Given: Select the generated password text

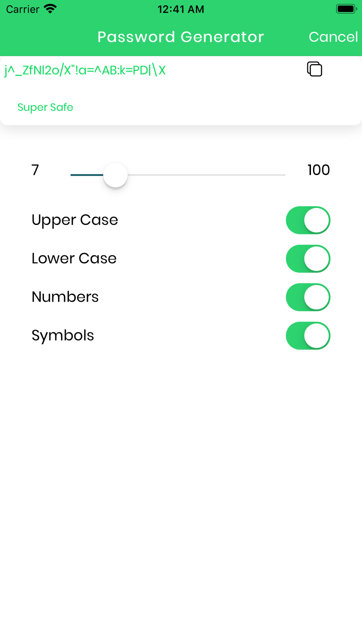Looking at the screenshot, I should 85,70.
